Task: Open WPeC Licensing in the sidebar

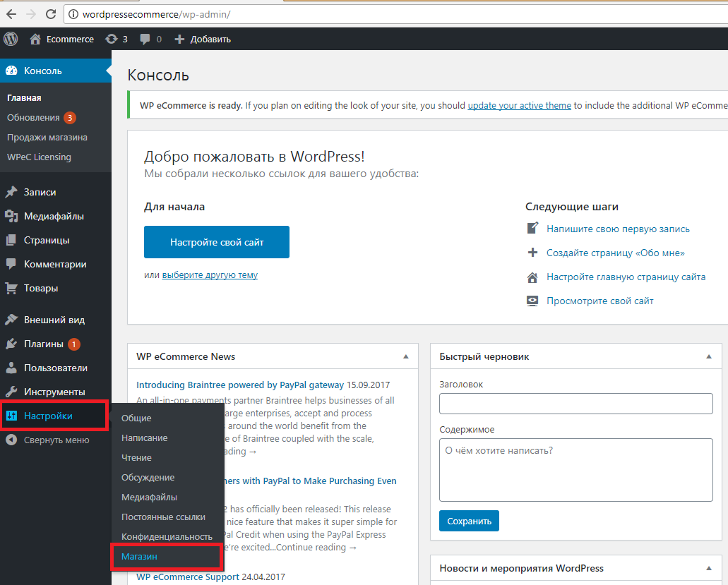Action: click(x=39, y=157)
